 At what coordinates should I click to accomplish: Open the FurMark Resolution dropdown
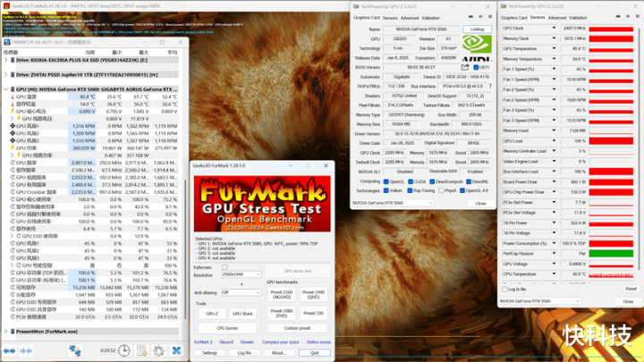tap(241, 274)
